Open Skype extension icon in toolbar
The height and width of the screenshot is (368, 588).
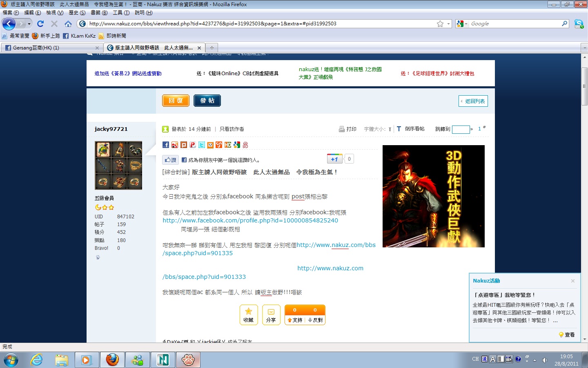coord(579,24)
